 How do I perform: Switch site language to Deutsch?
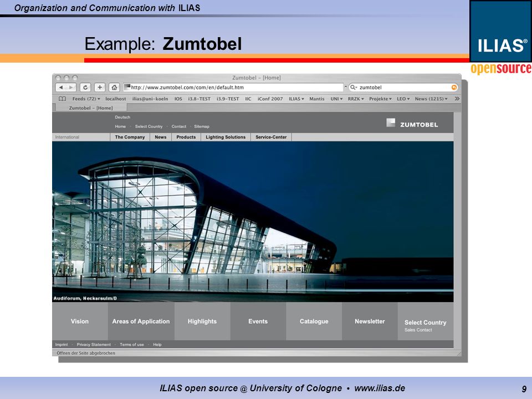[122, 117]
